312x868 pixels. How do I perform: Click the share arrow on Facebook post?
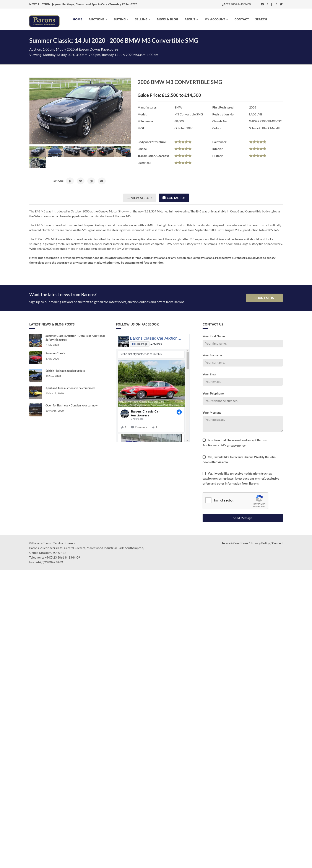click(154, 427)
